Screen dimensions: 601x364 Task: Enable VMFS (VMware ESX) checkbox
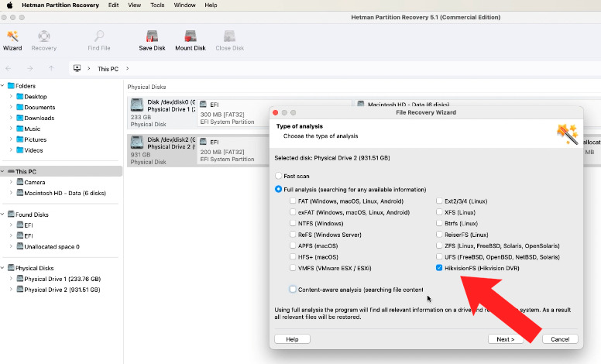(x=293, y=268)
